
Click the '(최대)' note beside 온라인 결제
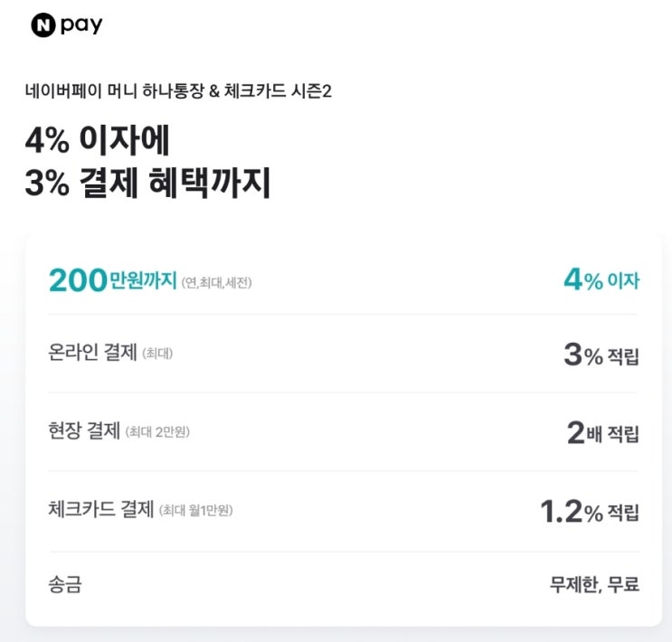click(x=157, y=354)
